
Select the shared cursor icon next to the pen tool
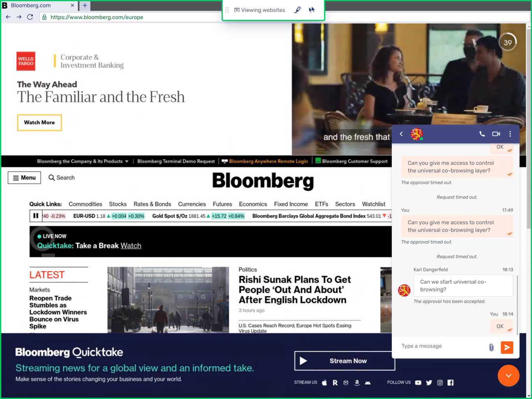tap(312, 10)
